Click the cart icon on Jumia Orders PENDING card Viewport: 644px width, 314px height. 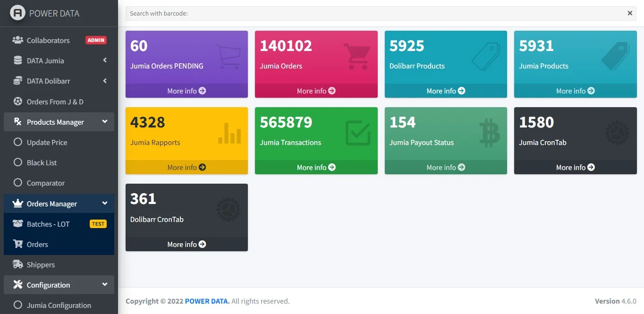click(229, 57)
